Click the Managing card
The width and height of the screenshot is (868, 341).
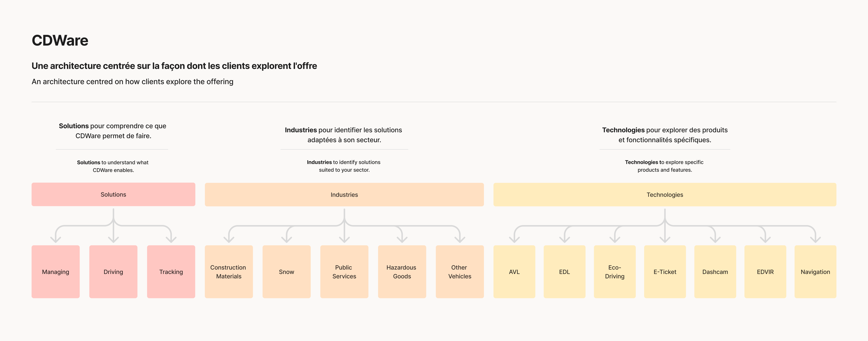click(x=56, y=272)
